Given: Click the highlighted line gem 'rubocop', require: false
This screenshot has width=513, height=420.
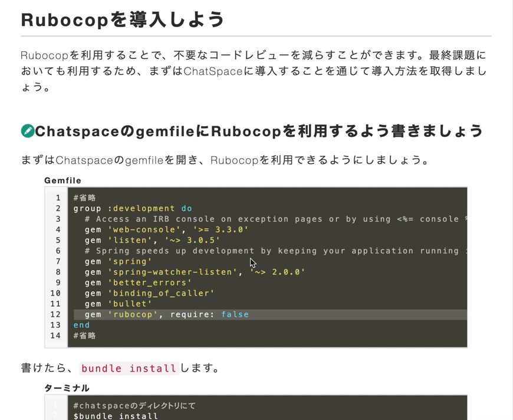Looking at the screenshot, I should click(x=270, y=314).
